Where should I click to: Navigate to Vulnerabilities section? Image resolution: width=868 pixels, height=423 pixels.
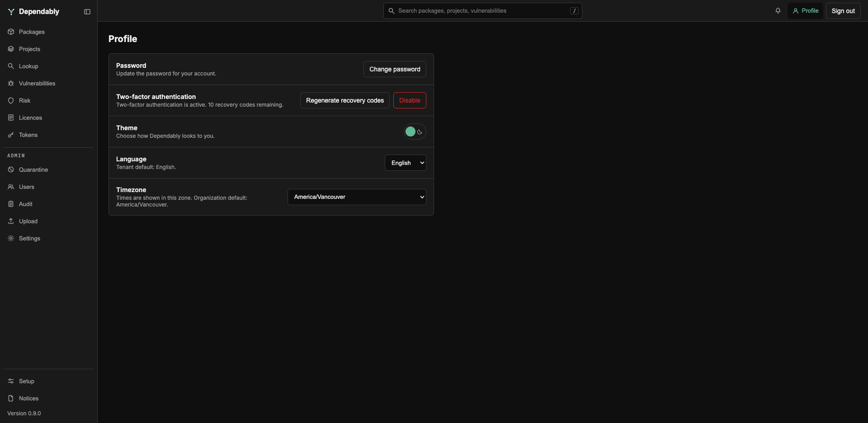(48, 83)
